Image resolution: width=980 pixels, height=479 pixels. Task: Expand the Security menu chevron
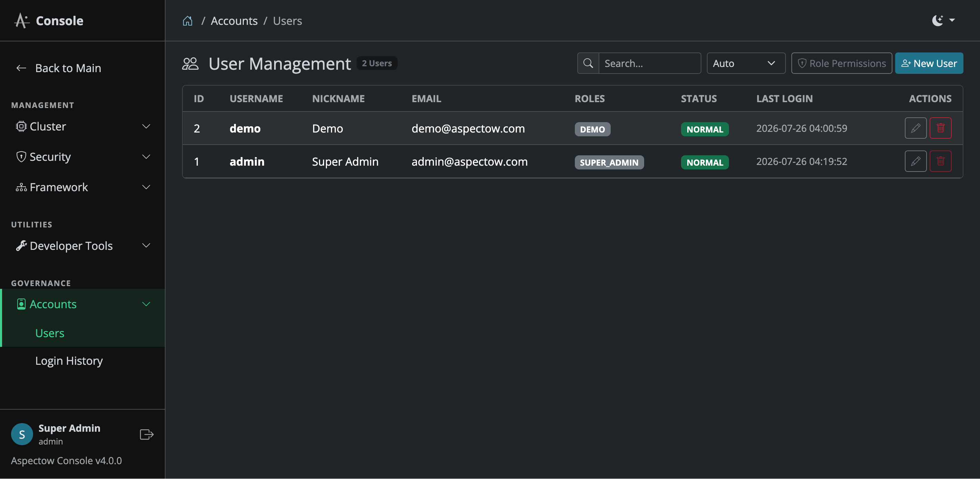[146, 157]
